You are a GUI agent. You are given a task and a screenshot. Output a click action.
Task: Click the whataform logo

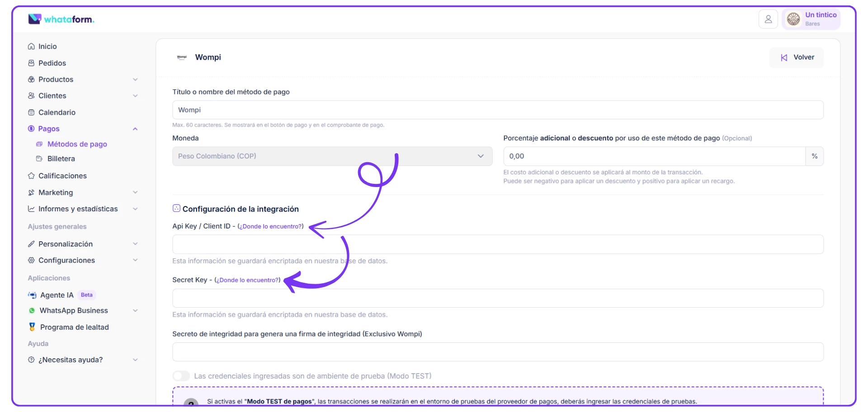click(x=61, y=19)
